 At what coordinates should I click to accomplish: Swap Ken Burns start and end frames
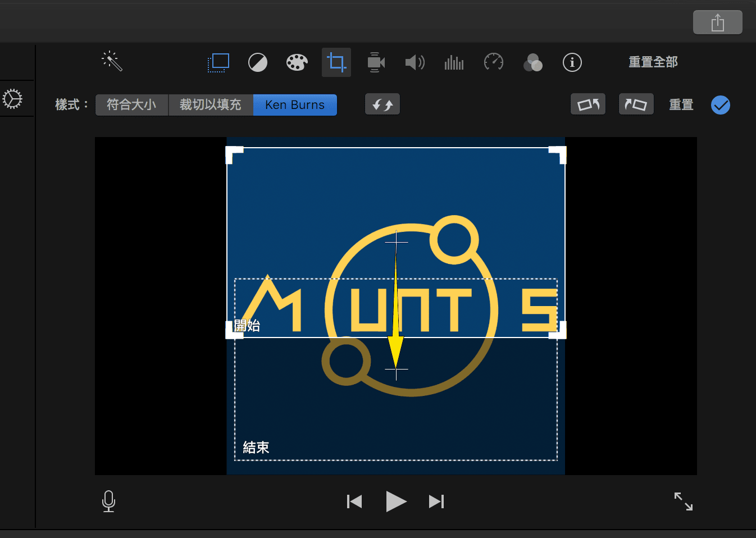pos(382,104)
